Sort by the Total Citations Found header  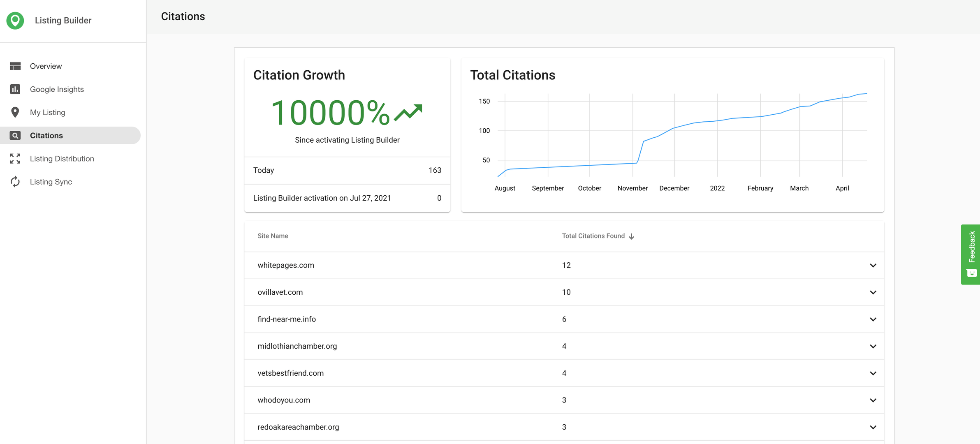pyautogui.click(x=593, y=236)
